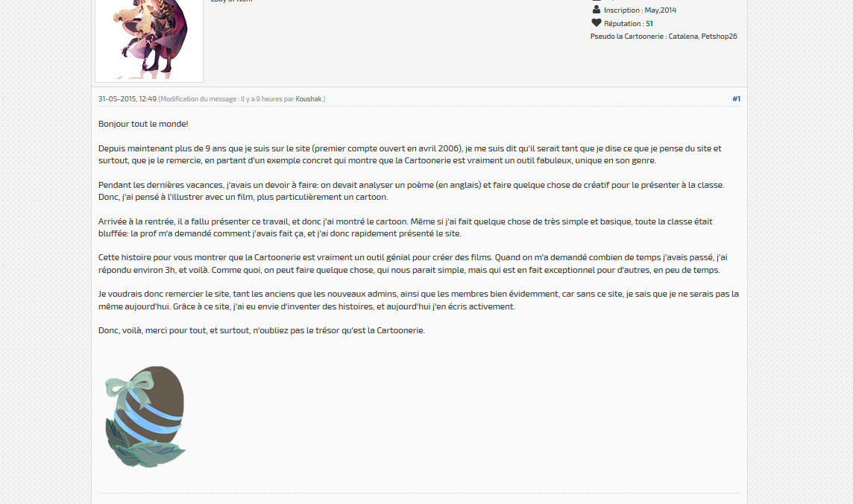The height and width of the screenshot is (504, 853).
Task: Open the #1 post permalink
Action: click(736, 98)
